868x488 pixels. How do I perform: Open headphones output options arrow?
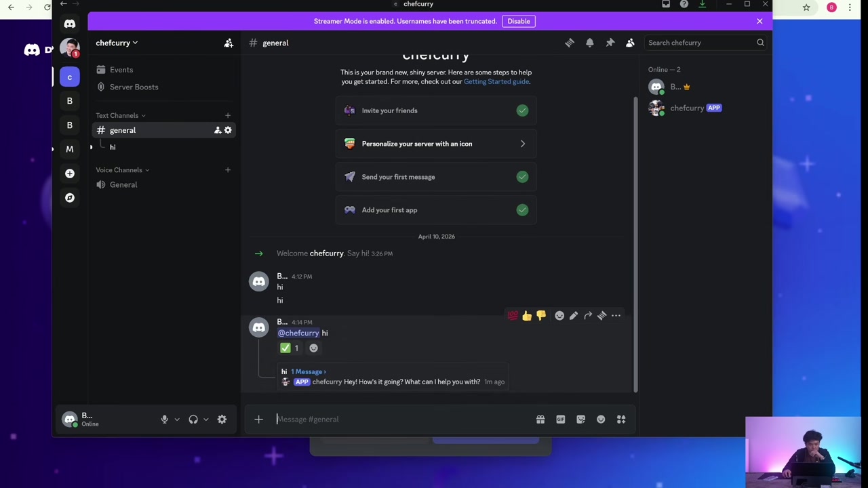[206, 420]
